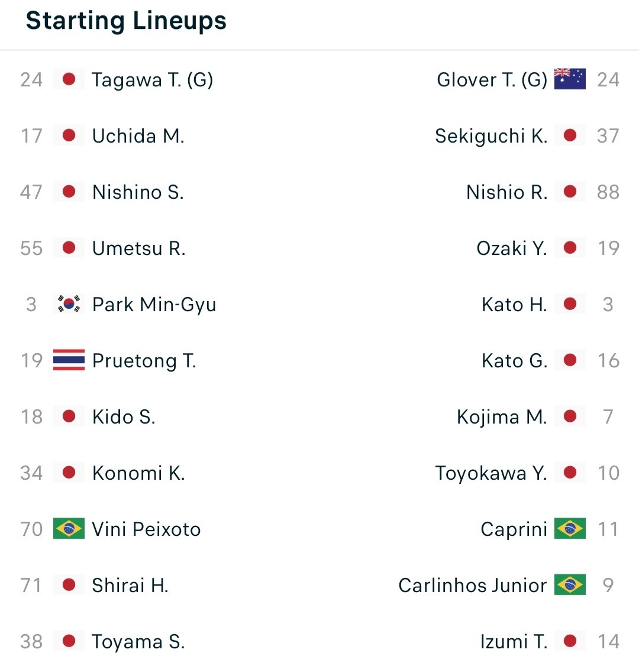Select player Uchida M.
This screenshot has width=639, height=672.
click(x=138, y=136)
